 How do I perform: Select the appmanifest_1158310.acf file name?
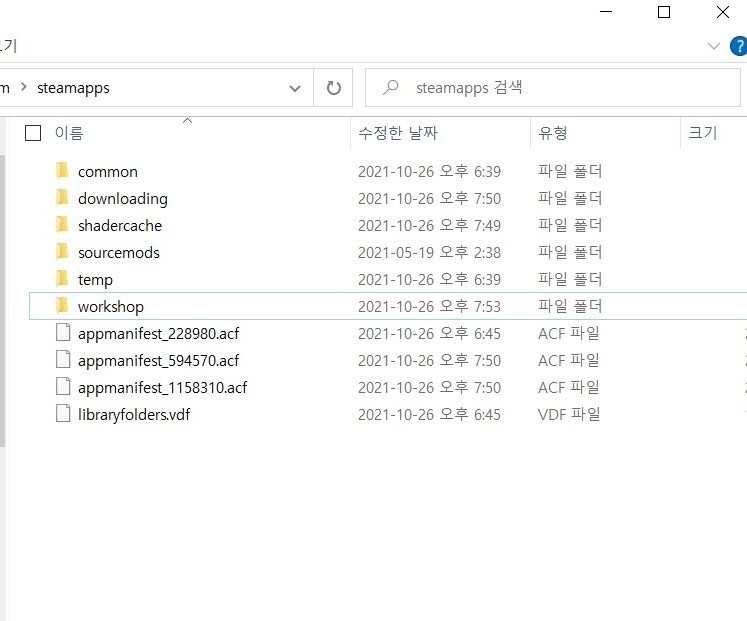(162, 388)
